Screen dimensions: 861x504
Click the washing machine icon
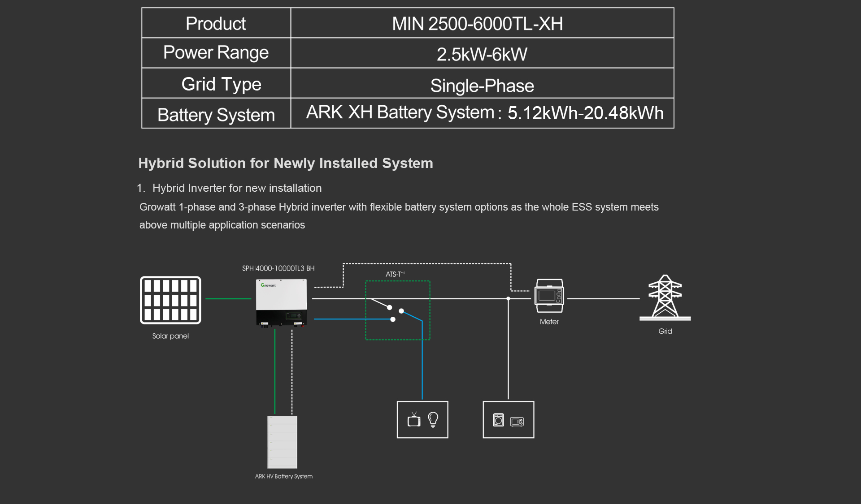point(499,420)
